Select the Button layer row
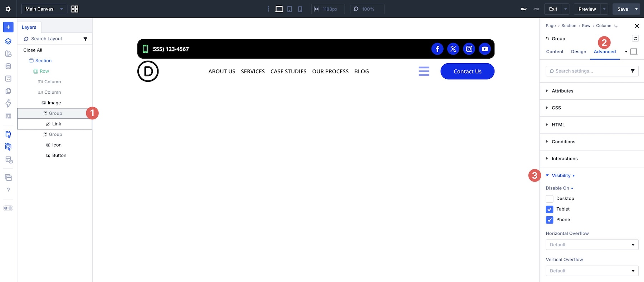This screenshot has width=644, height=282. tap(55, 155)
